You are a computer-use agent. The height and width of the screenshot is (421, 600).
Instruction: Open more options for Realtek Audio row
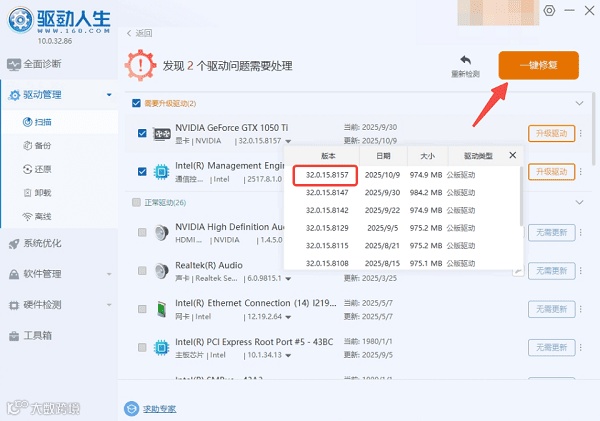581,271
